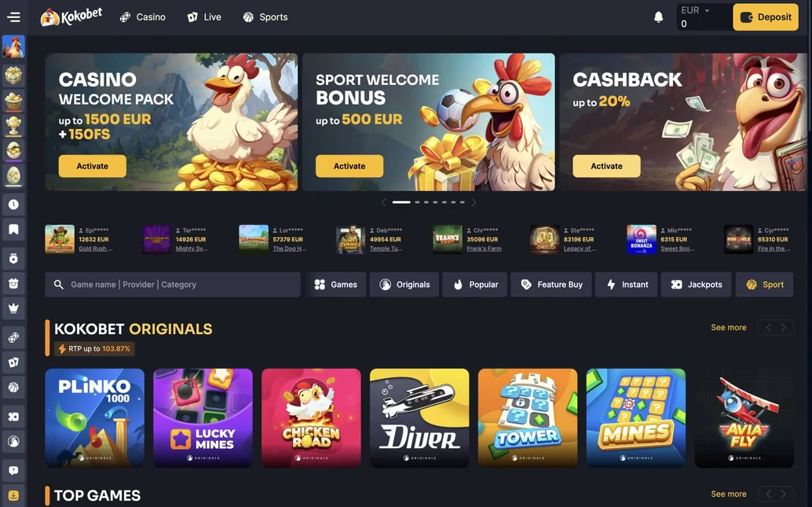Open the Chicken Road game thumbnail

pos(311,418)
